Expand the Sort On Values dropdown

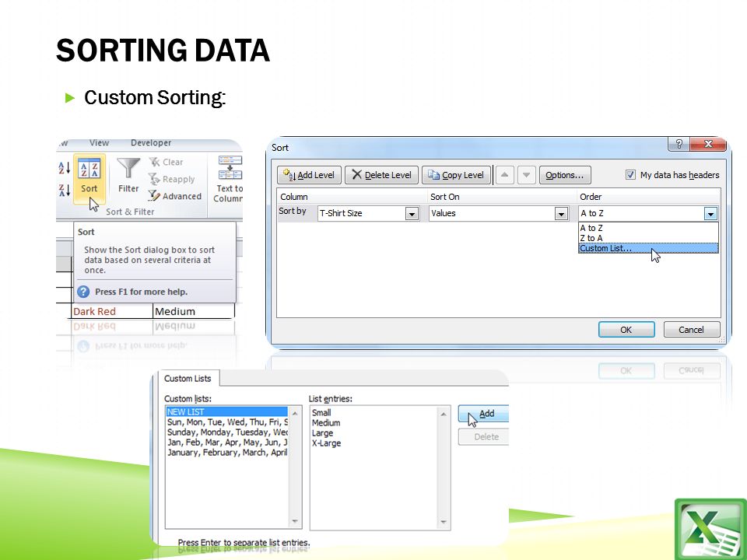click(561, 214)
